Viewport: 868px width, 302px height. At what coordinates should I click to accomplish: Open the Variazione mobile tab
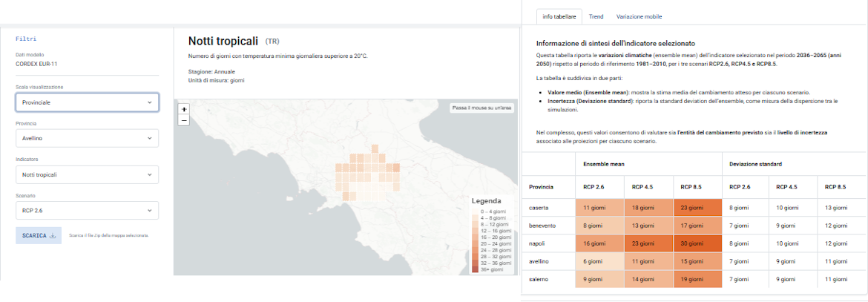tap(639, 16)
